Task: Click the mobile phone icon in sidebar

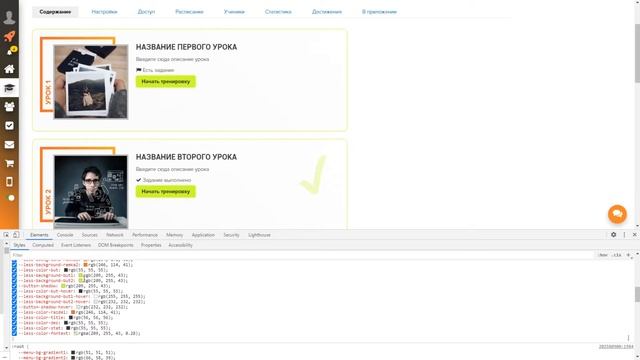Action: coord(9,182)
